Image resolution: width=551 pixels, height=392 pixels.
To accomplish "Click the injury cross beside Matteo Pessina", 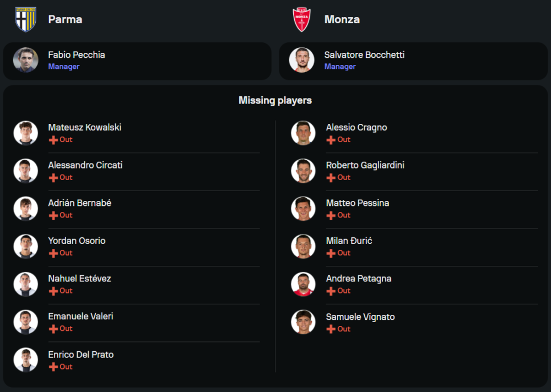I will tap(331, 215).
